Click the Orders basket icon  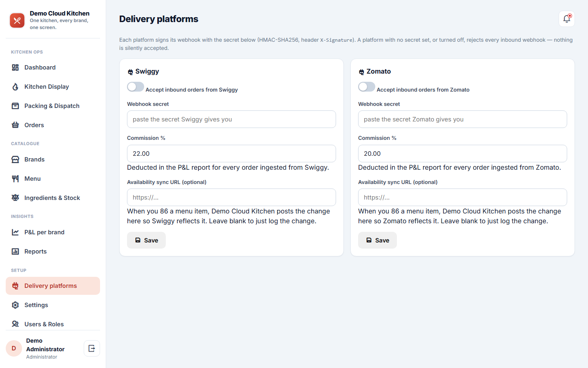[x=16, y=125]
